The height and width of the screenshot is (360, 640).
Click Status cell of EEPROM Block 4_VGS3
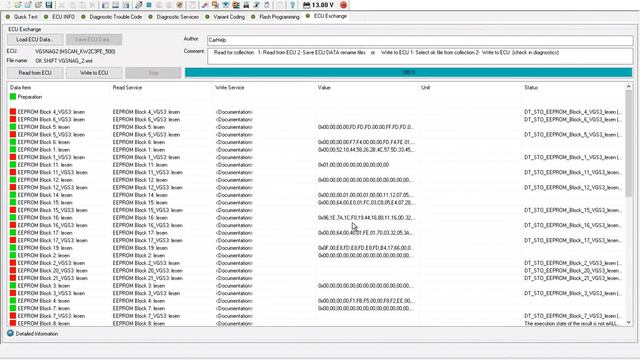point(573,111)
